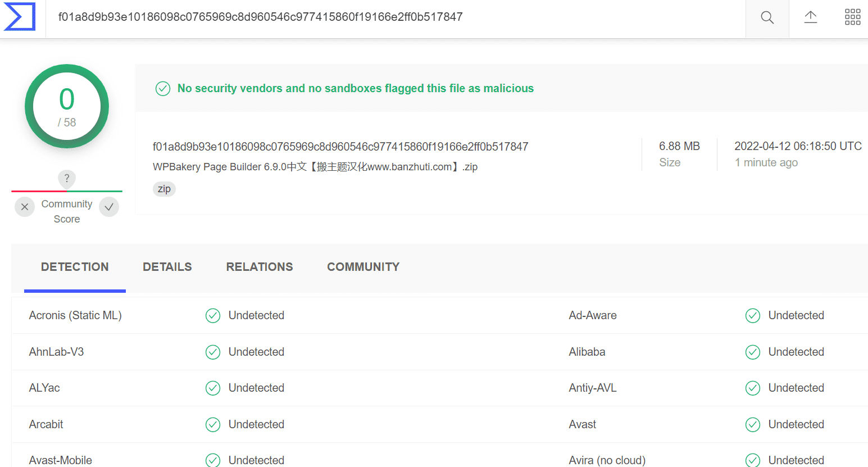The image size is (868, 467).
Task: Click the Antiy-AVL vendor name
Action: (593, 388)
